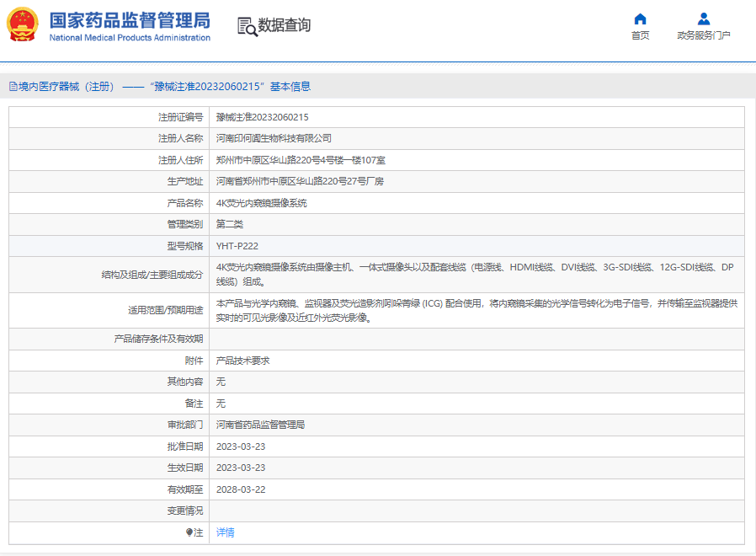Click the 结构及组成/主要组成成分 label
Screen dimensions: 756x556
tap(152, 275)
